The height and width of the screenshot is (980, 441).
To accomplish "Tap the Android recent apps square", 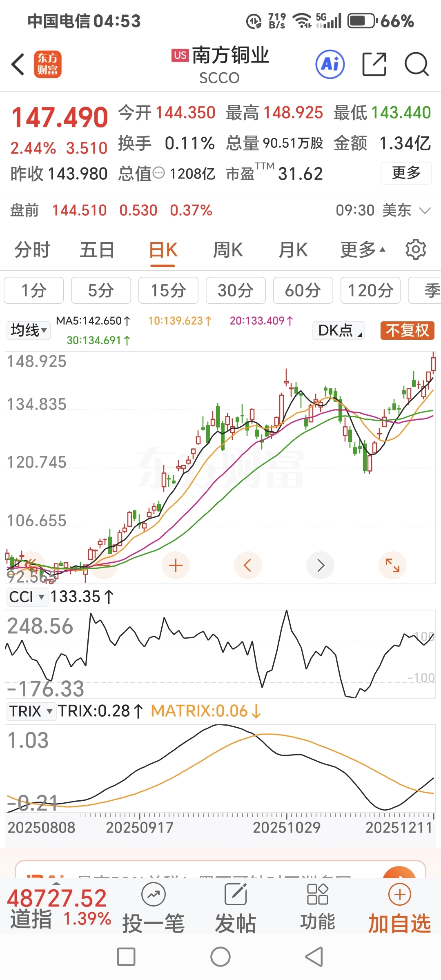I will (126, 957).
